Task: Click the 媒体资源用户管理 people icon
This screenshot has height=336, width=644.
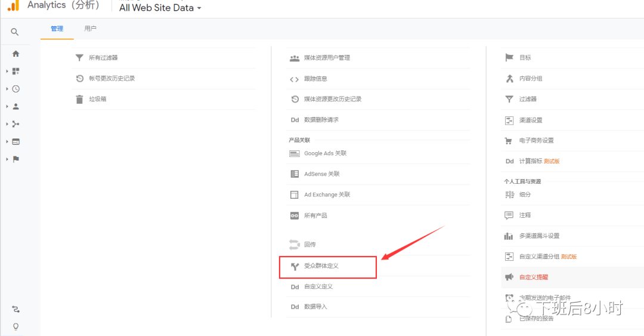Action: (294, 58)
